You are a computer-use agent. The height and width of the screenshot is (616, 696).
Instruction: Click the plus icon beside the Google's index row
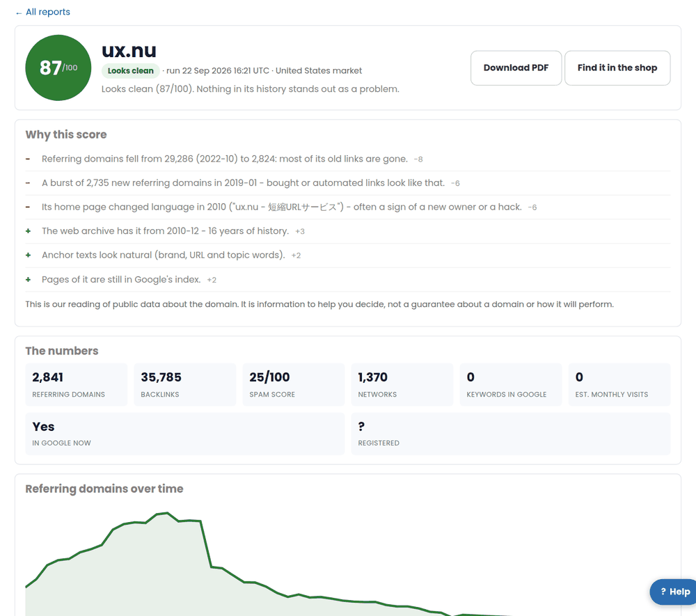[28, 279]
